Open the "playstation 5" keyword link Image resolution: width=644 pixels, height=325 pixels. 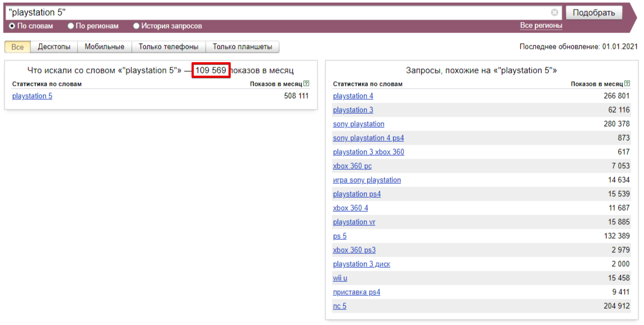32,96
